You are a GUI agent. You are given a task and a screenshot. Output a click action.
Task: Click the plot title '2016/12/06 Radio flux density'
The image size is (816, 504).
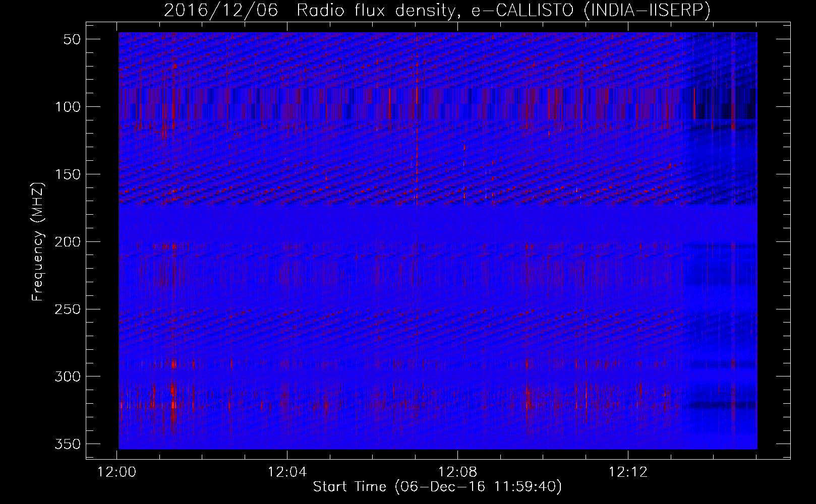437,10
